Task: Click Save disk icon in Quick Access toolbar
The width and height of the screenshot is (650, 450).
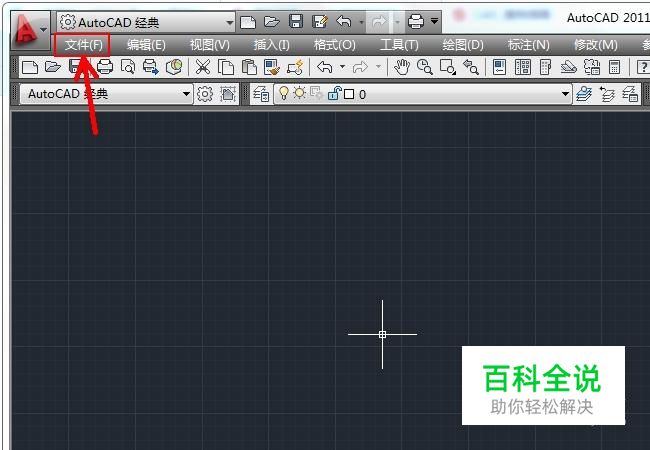Action: (296, 21)
